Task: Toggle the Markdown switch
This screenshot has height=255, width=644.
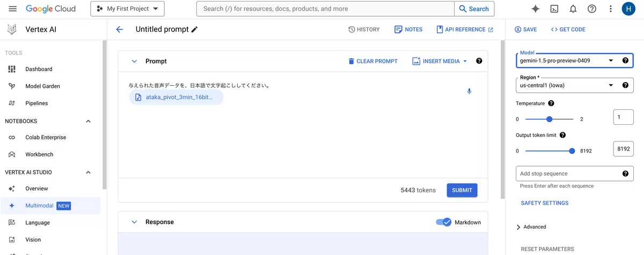Action: (x=443, y=222)
